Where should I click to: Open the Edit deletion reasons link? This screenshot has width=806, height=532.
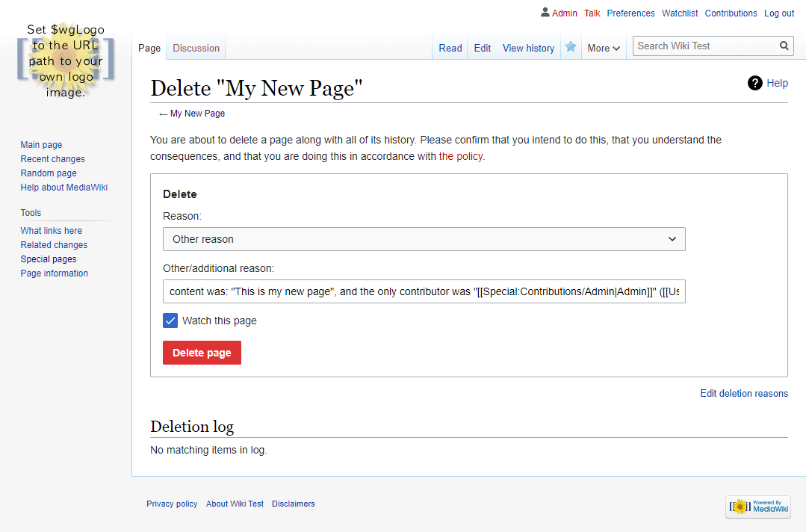[x=743, y=393]
